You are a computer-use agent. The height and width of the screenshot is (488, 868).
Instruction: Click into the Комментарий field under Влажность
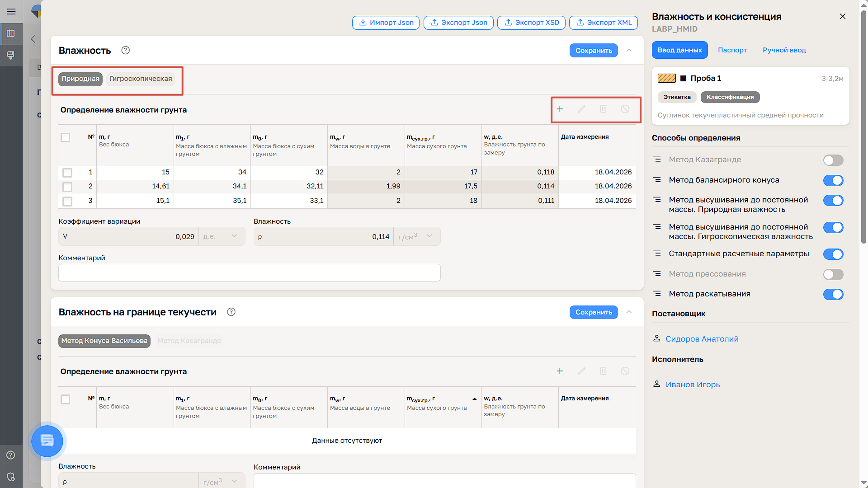pyautogui.click(x=249, y=273)
